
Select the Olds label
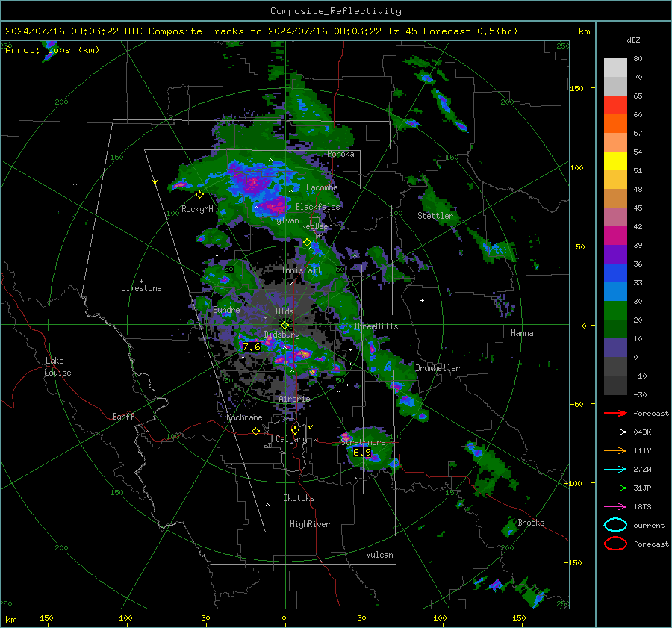point(284,311)
